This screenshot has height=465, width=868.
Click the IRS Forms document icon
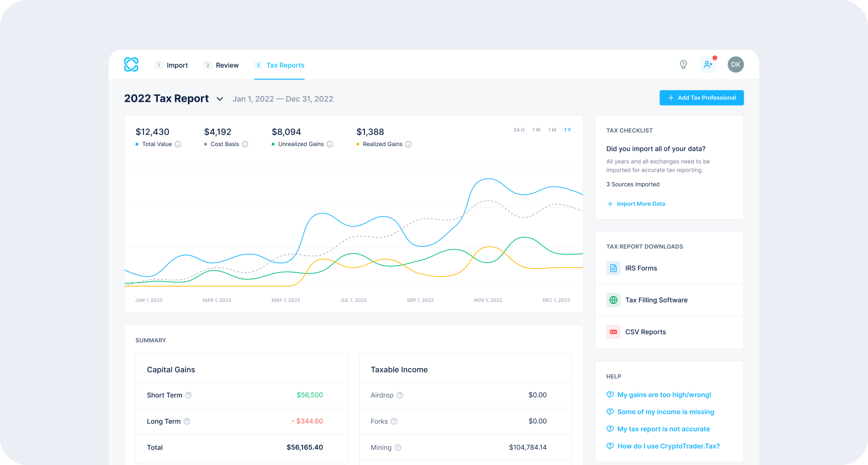point(613,268)
